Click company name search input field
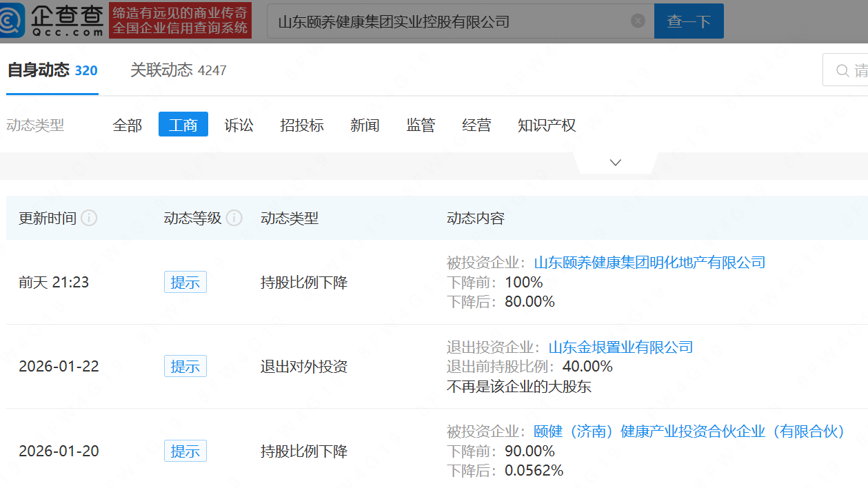This screenshot has height=488, width=868. click(448, 21)
